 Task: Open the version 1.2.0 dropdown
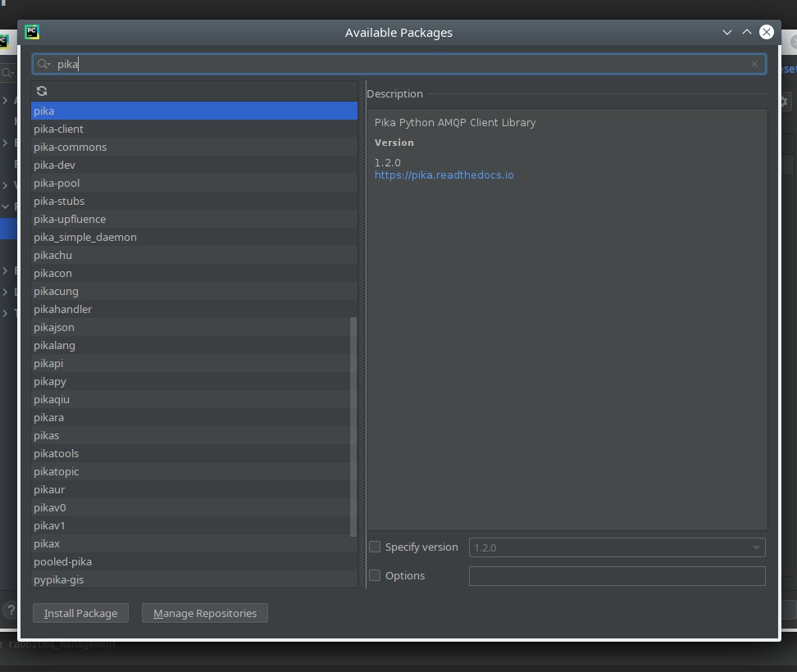617,547
